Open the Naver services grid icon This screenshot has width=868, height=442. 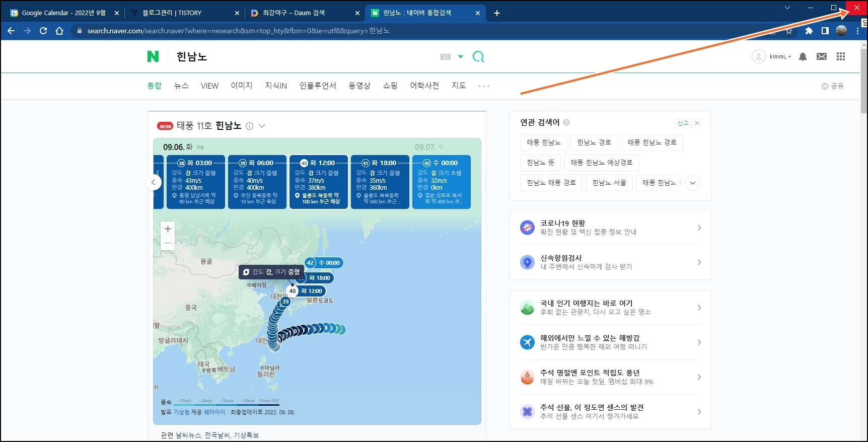(841, 56)
